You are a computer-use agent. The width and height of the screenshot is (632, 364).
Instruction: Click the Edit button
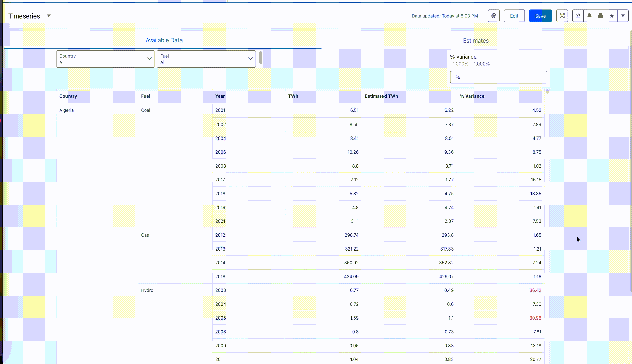tap(514, 16)
